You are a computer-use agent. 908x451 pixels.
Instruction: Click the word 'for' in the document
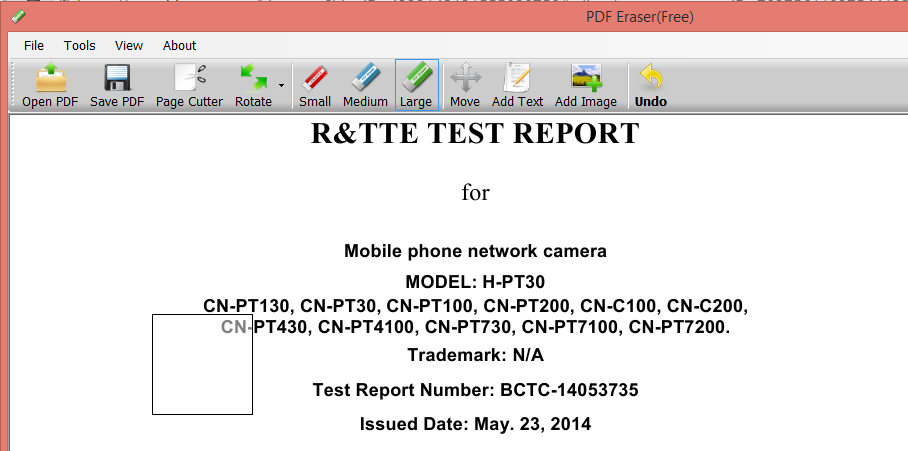[475, 192]
